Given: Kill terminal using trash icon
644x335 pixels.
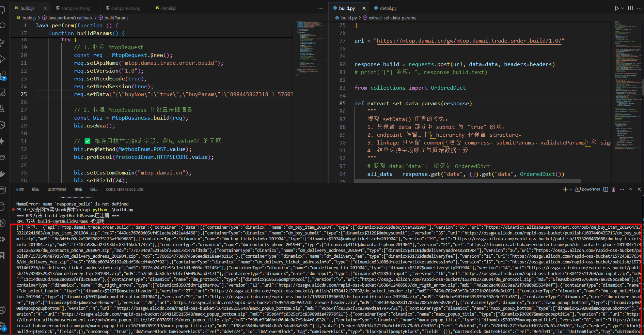Looking at the screenshot, I should pyautogui.click(x=614, y=189).
